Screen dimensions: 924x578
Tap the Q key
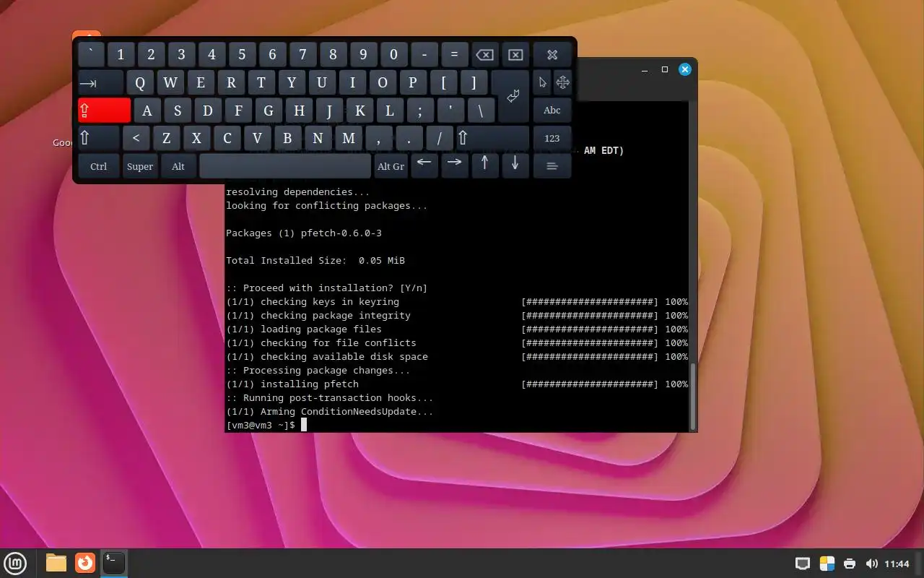[140, 82]
